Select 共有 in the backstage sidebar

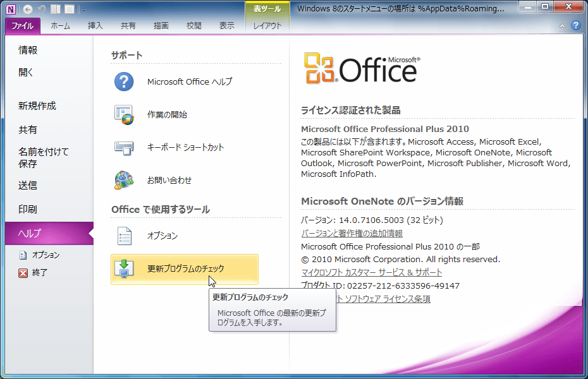[28, 130]
